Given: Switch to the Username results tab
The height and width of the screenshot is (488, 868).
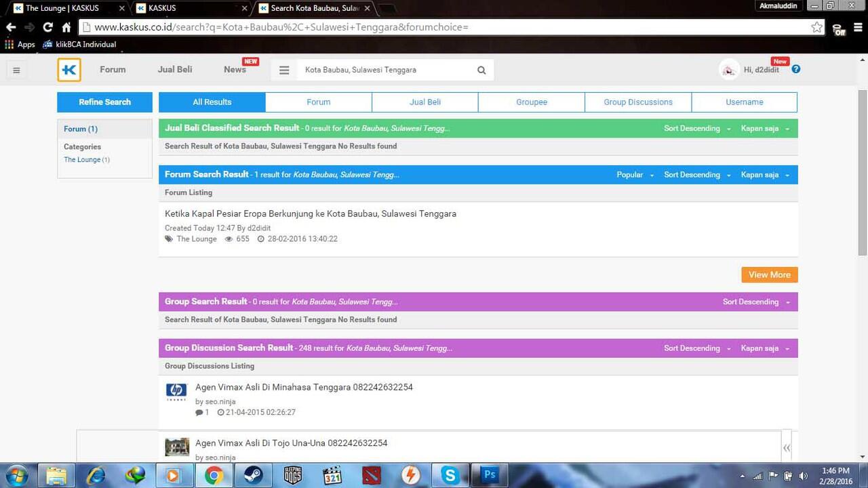Looking at the screenshot, I should [x=745, y=102].
